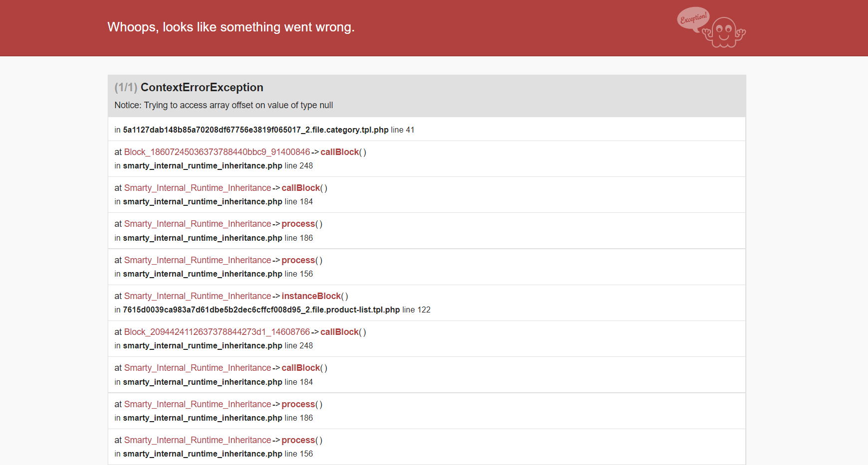
Task: Click first smarty_internal_runtime_inheritance.php line 248 entry
Action: (214, 165)
